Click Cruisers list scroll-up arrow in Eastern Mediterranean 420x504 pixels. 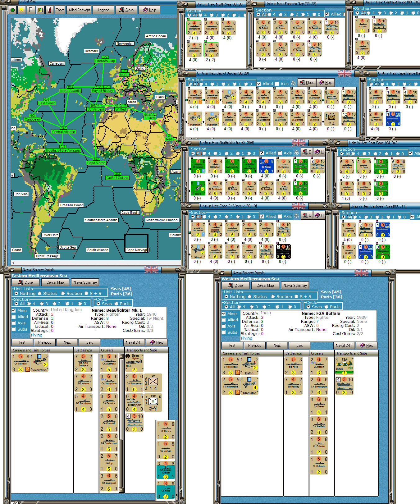[121, 356]
